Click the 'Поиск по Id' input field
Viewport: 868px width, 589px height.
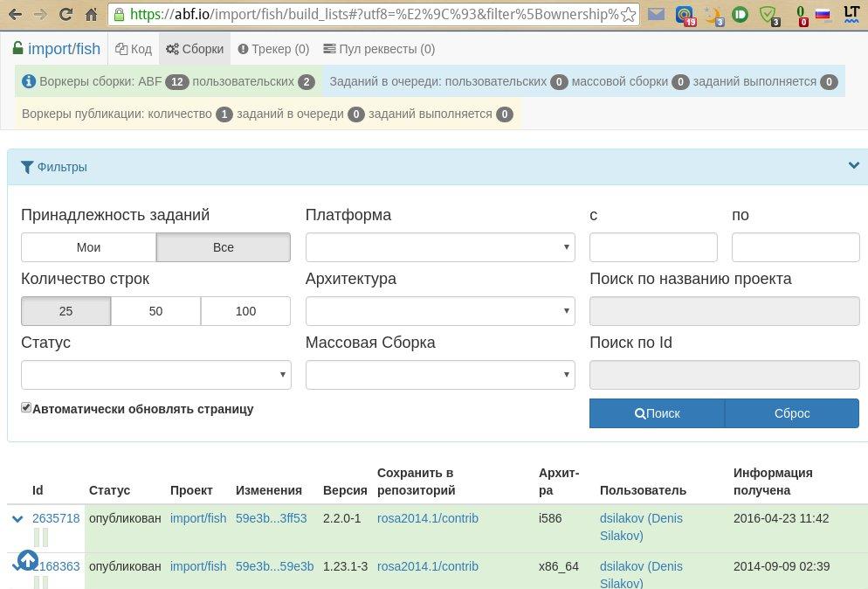tap(724, 375)
